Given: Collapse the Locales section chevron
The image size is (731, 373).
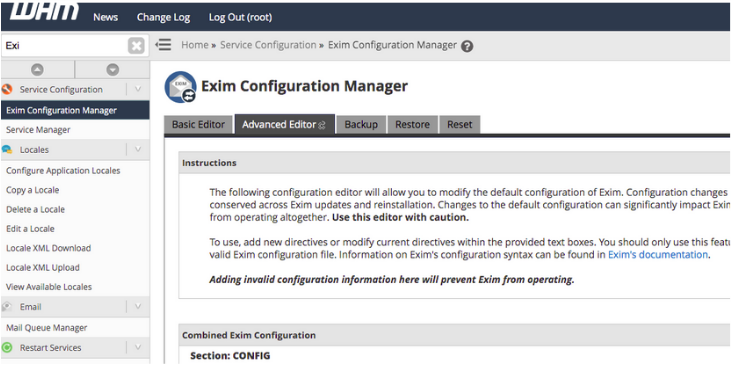Looking at the screenshot, I should [x=138, y=150].
